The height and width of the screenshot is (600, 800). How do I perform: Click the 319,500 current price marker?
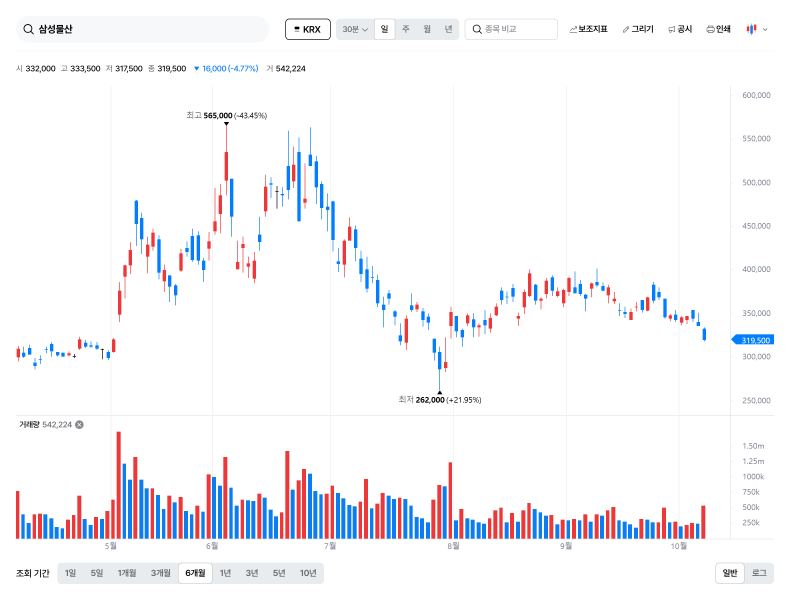click(753, 340)
